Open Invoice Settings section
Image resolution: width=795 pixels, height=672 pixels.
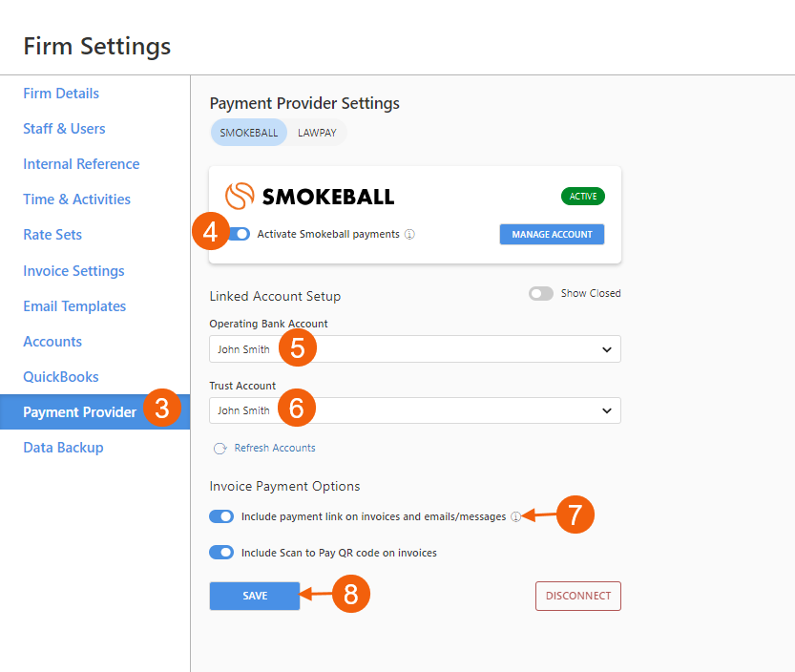[x=74, y=271]
